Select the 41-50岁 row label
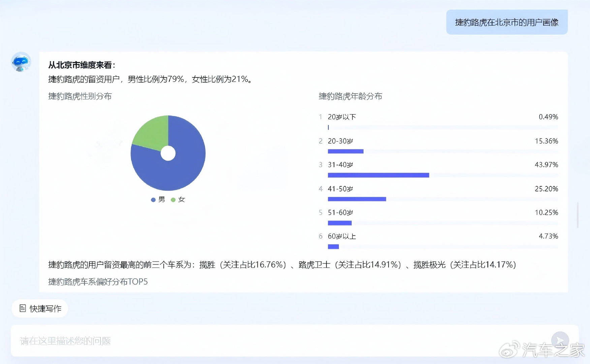The width and height of the screenshot is (590, 364). click(340, 189)
